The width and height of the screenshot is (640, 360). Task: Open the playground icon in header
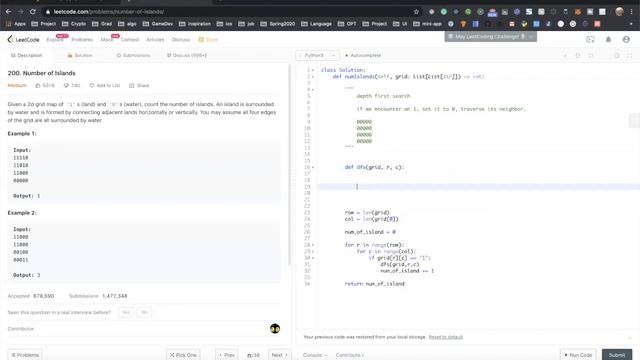(x=590, y=40)
